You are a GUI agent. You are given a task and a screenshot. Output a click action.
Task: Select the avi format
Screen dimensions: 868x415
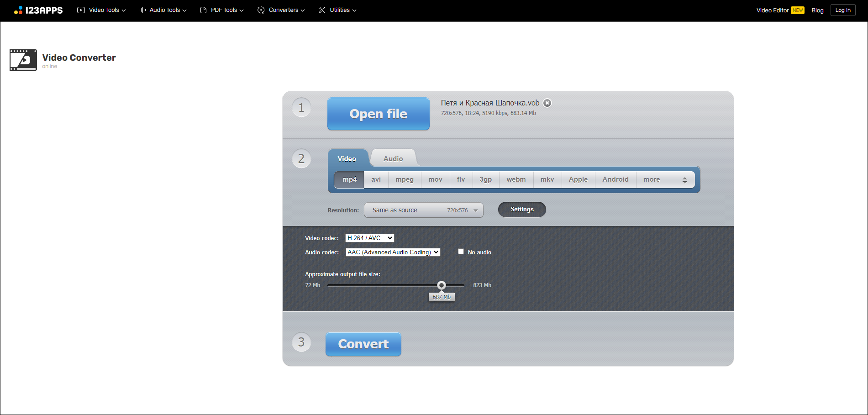(376, 179)
